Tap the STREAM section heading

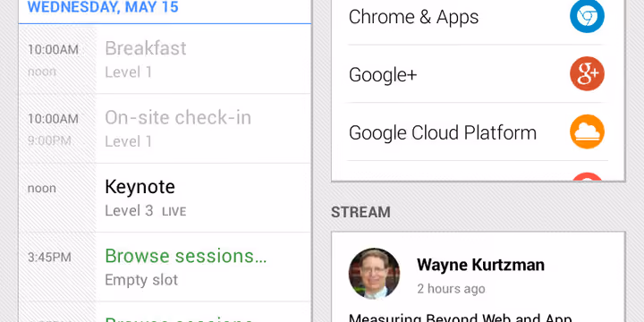click(x=360, y=212)
